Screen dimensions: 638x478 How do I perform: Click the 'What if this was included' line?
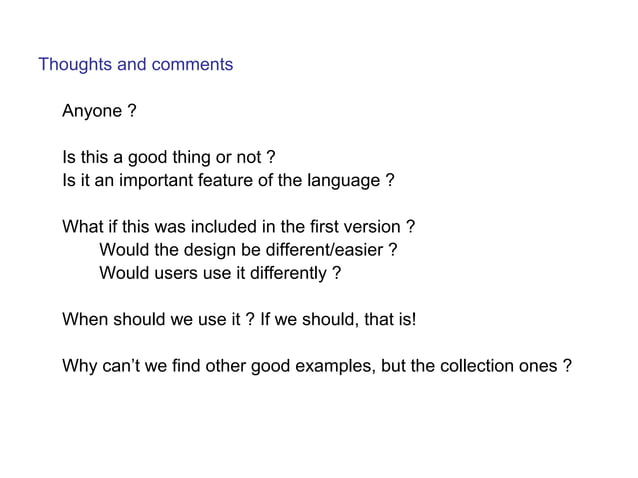[x=238, y=227]
